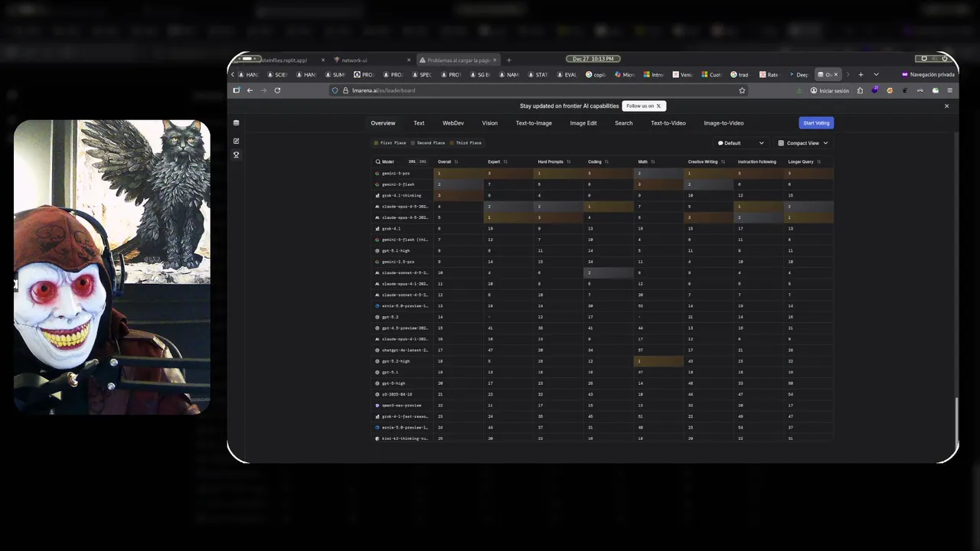
Task: Select the Text-to-Image tab
Action: point(534,123)
